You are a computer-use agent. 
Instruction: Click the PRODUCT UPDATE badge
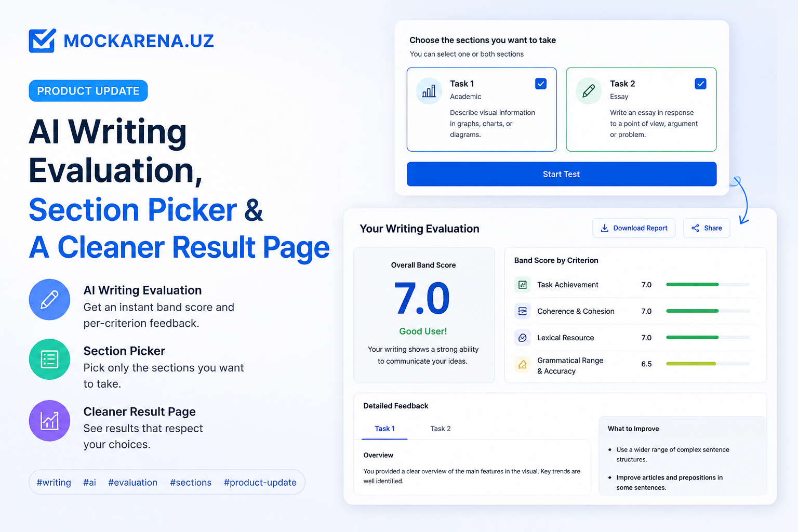pyautogui.click(x=88, y=91)
